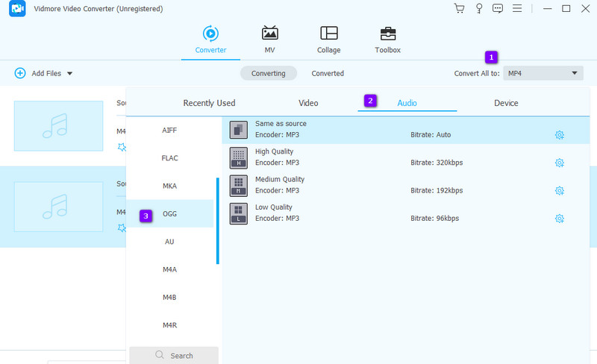Expand the Add Files dropdown arrow
This screenshot has height=364, width=597.
70,73
